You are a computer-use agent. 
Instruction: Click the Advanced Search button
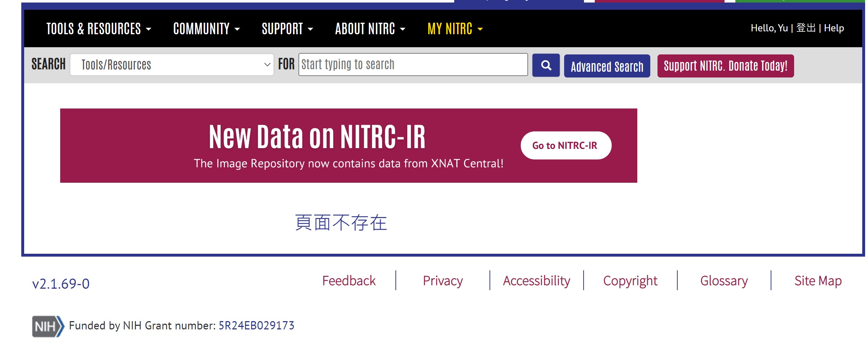click(x=607, y=66)
